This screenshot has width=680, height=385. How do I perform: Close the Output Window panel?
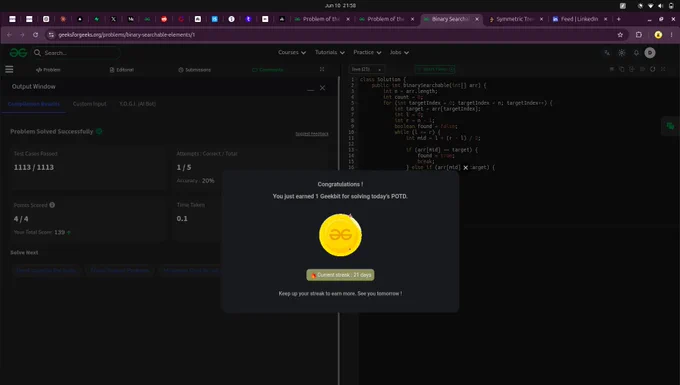[x=322, y=88]
